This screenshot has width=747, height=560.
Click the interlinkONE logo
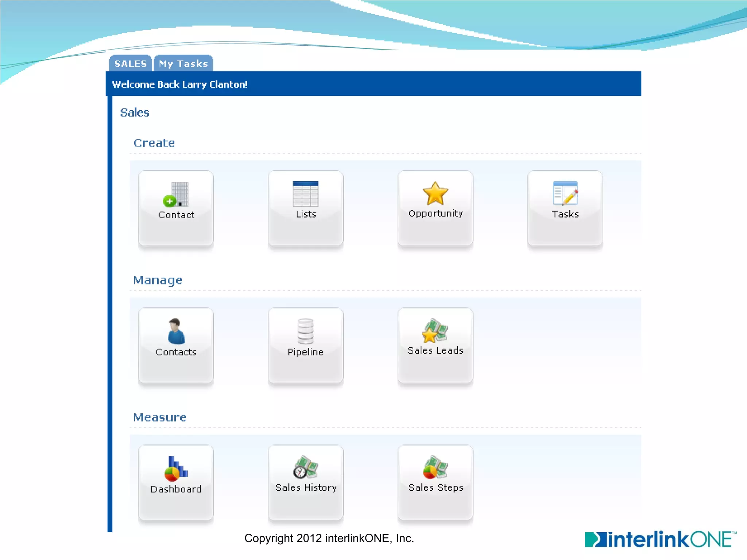tap(660, 540)
